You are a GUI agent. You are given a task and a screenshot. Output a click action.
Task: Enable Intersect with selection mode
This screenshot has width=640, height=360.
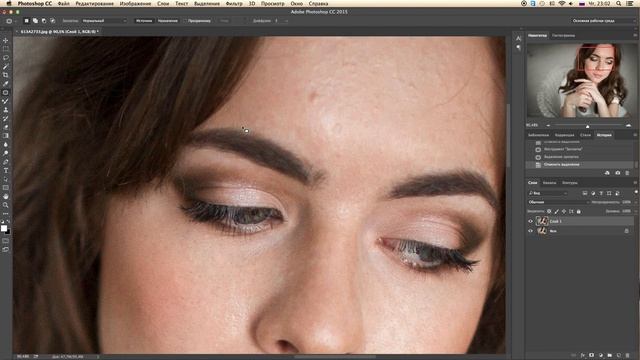(x=53, y=21)
